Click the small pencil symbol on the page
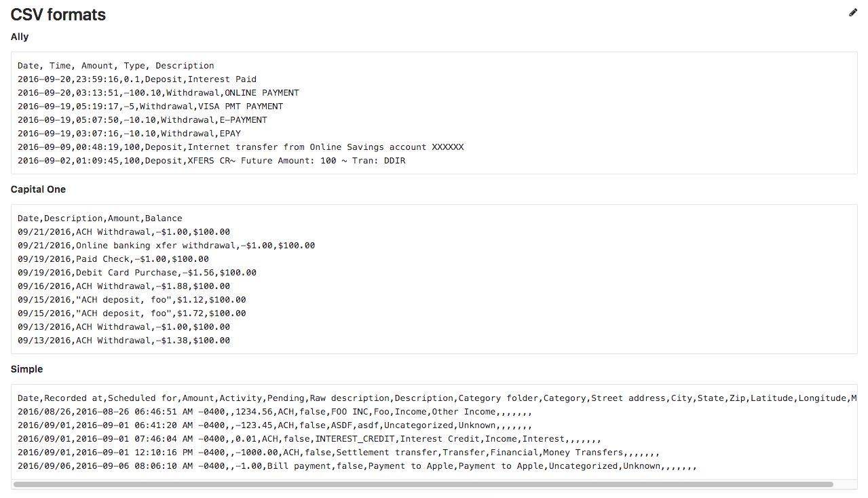The width and height of the screenshot is (868, 498). (852, 12)
